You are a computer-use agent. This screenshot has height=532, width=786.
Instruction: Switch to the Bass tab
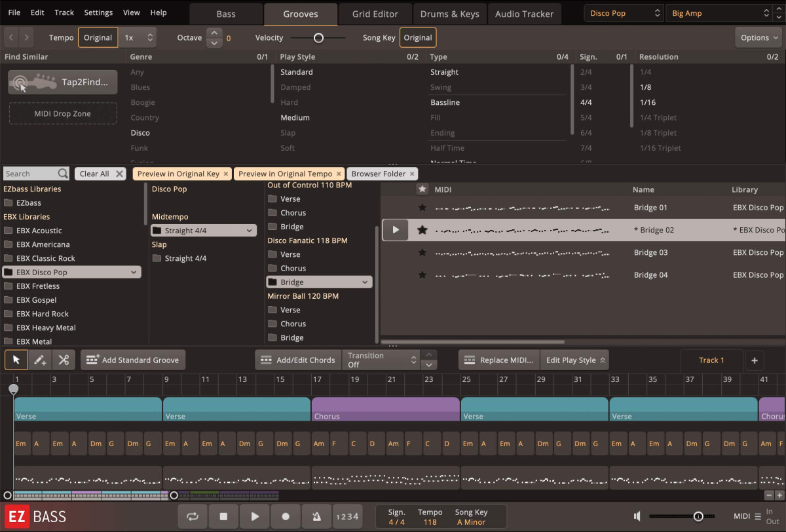(226, 14)
